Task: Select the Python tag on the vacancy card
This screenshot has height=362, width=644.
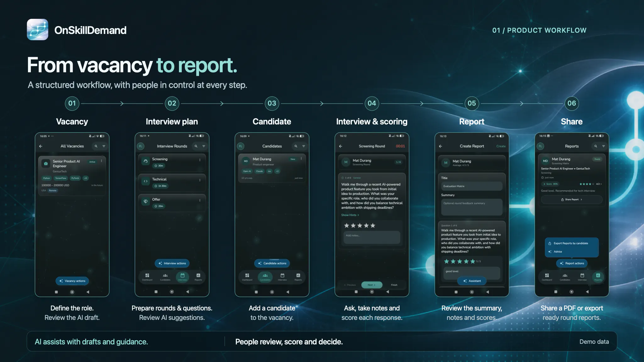Action: pyautogui.click(x=47, y=178)
